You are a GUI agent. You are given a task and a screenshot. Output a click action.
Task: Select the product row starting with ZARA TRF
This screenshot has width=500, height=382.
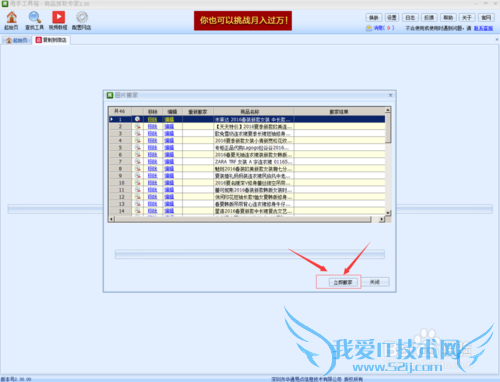click(x=247, y=162)
